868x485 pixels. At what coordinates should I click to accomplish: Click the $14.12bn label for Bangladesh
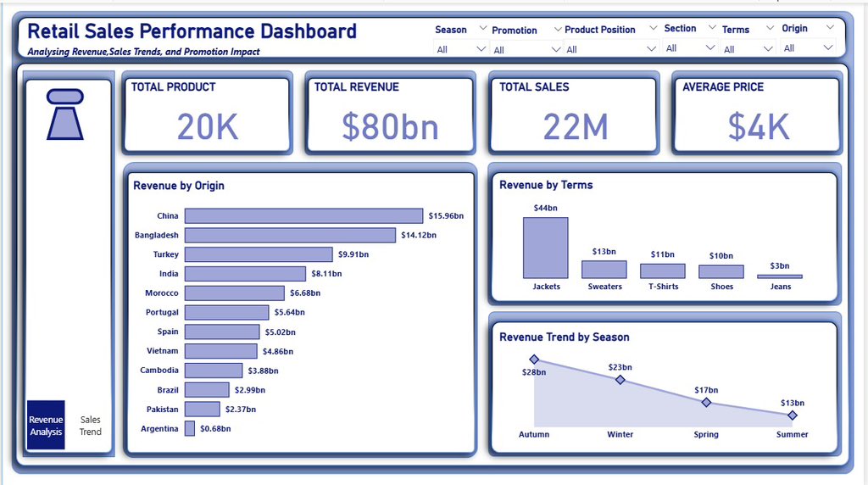419,236
